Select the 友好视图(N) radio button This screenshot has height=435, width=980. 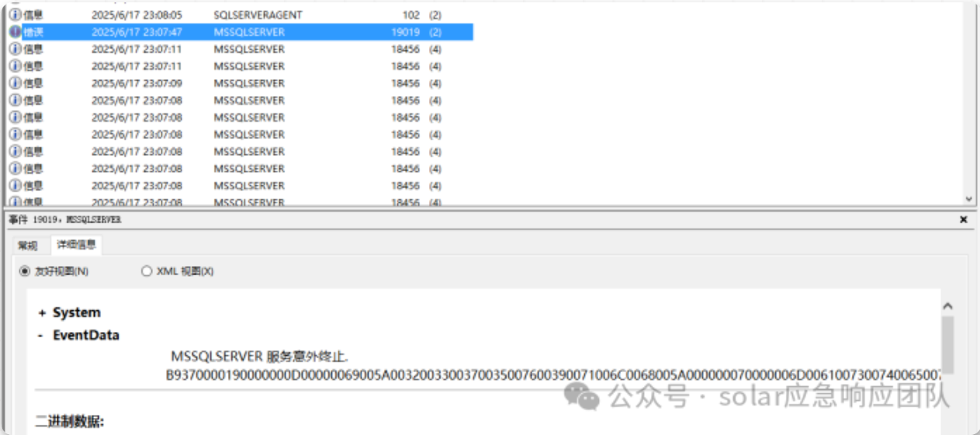(25, 271)
